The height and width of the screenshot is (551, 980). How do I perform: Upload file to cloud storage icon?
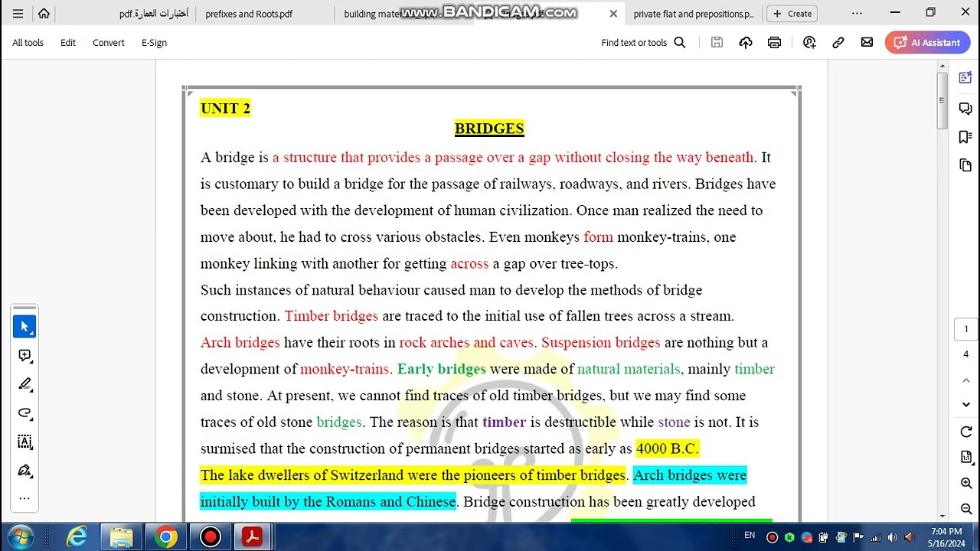coord(746,43)
